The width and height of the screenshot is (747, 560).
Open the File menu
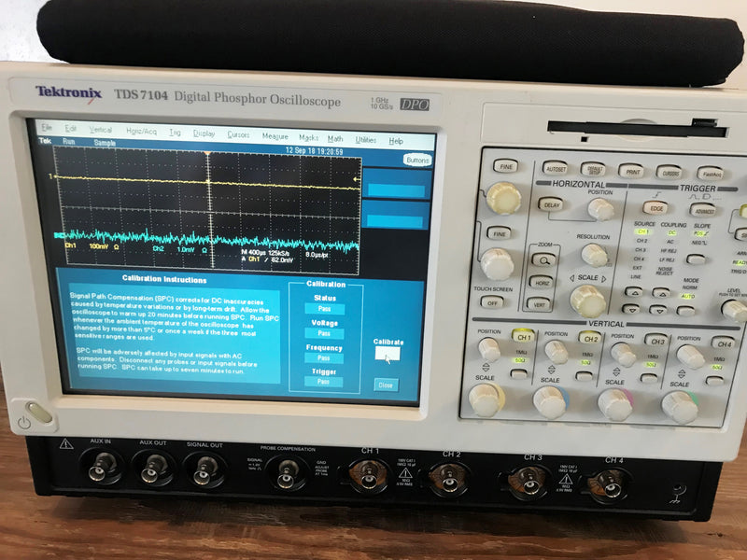click(45, 129)
